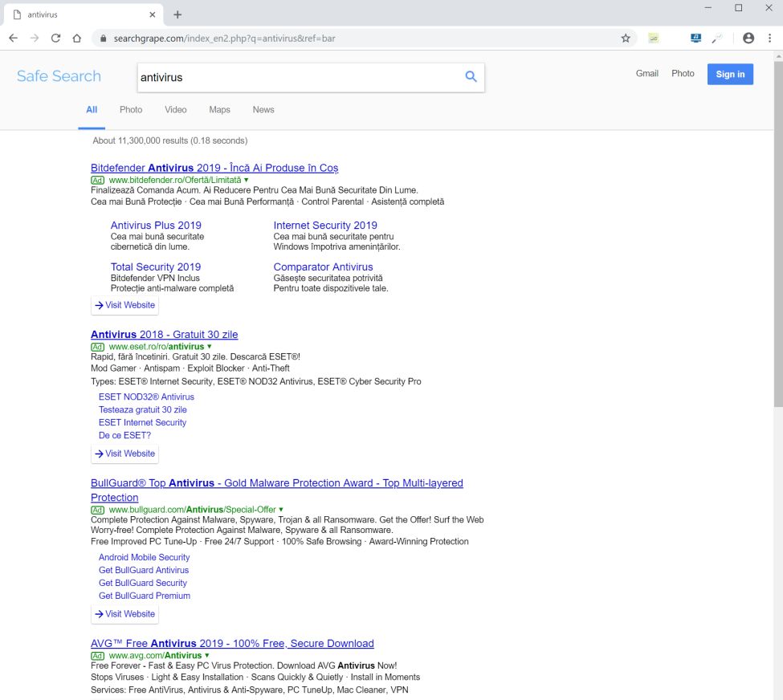Open the browser home page
This screenshot has width=783, height=700.
point(76,38)
